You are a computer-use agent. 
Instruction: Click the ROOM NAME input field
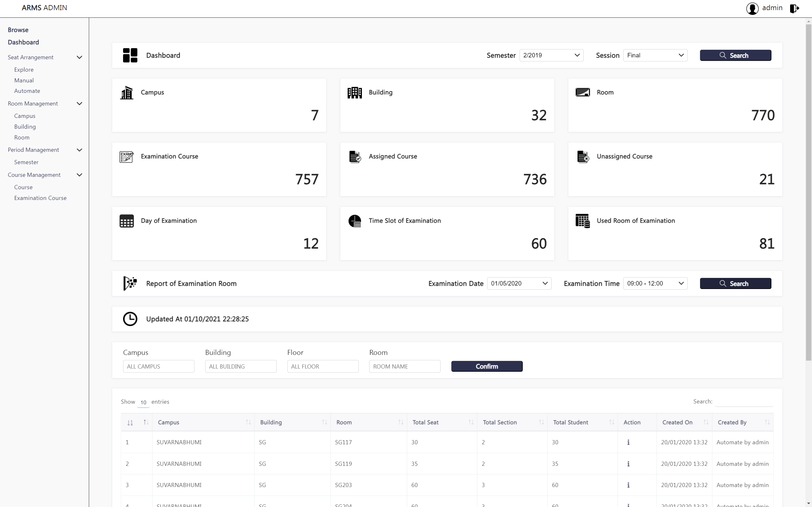coord(404,366)
